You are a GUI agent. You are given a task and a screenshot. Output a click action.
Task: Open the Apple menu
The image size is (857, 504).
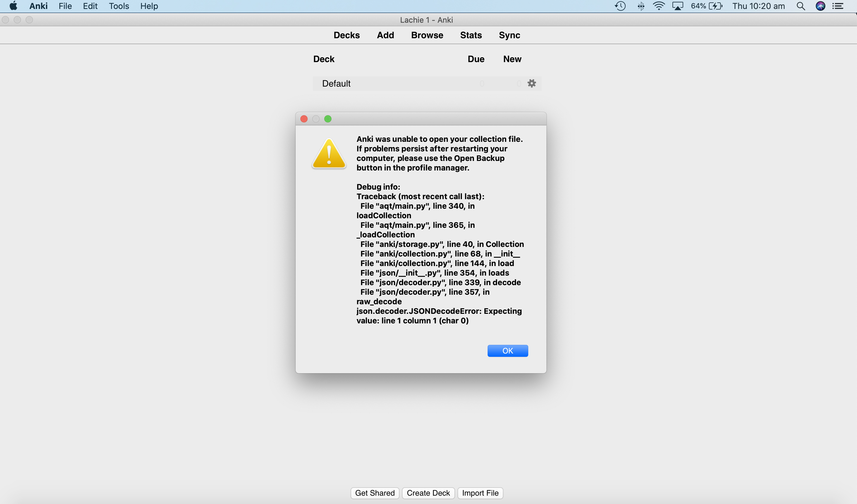[x=13, y=6]
